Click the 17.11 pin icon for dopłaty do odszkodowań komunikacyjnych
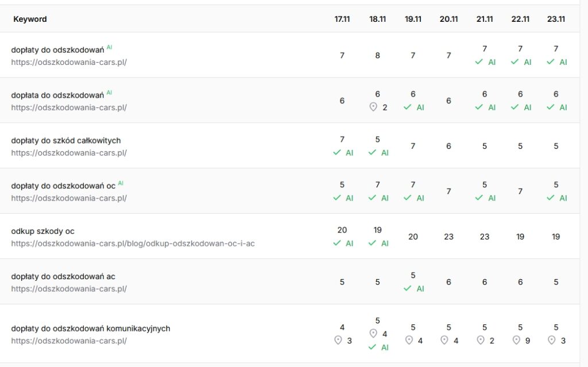Image resolution: width=588 pixels, height=367 pixels. pos(338,341)
